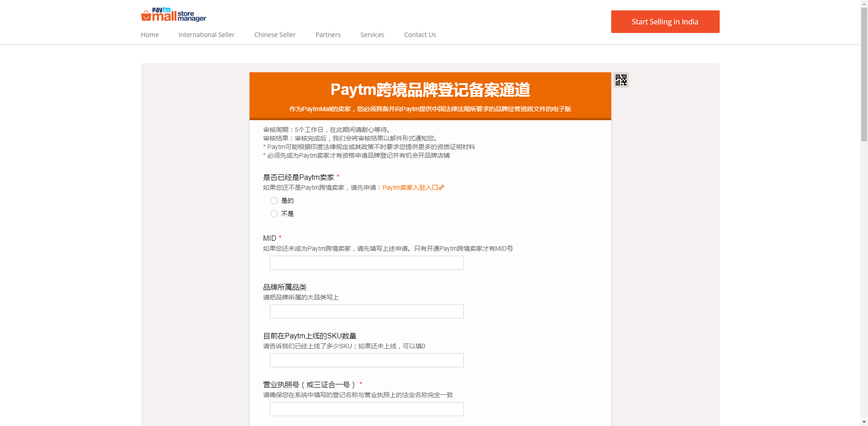
Task: Go to the International Seller page
Action: point(206,35)
